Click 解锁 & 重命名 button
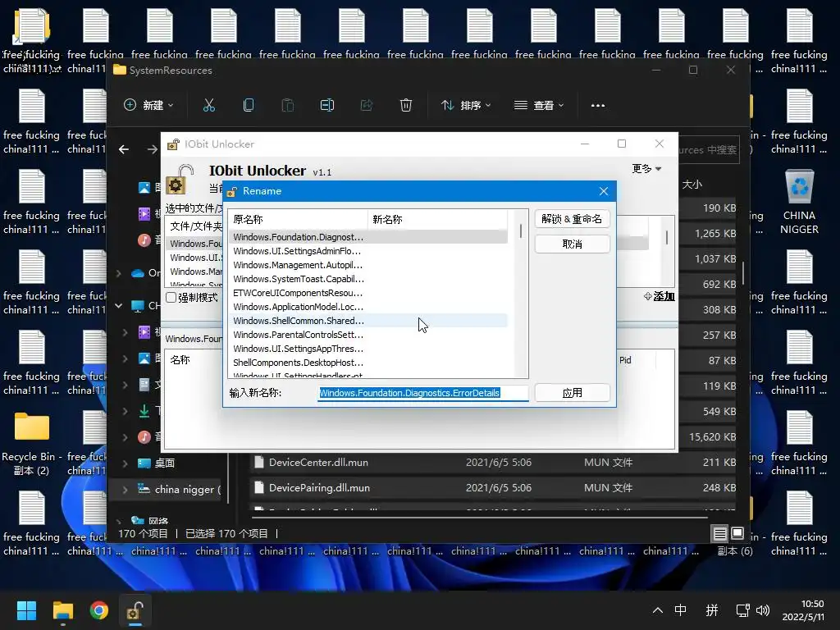 coord(572,219)
